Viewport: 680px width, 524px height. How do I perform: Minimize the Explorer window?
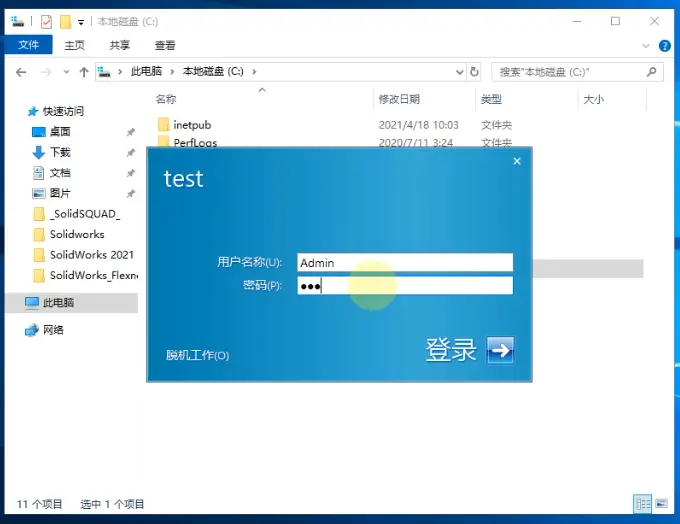(577, 21)
